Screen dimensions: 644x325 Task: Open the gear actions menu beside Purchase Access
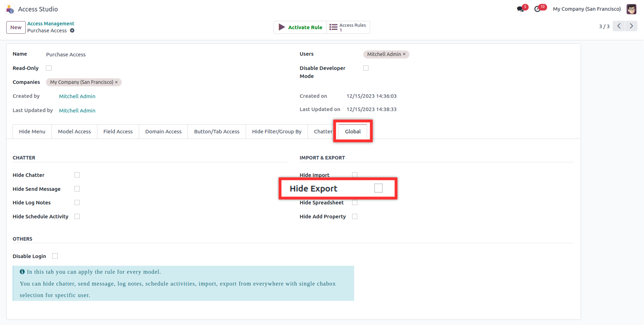[x=72, y=31]
